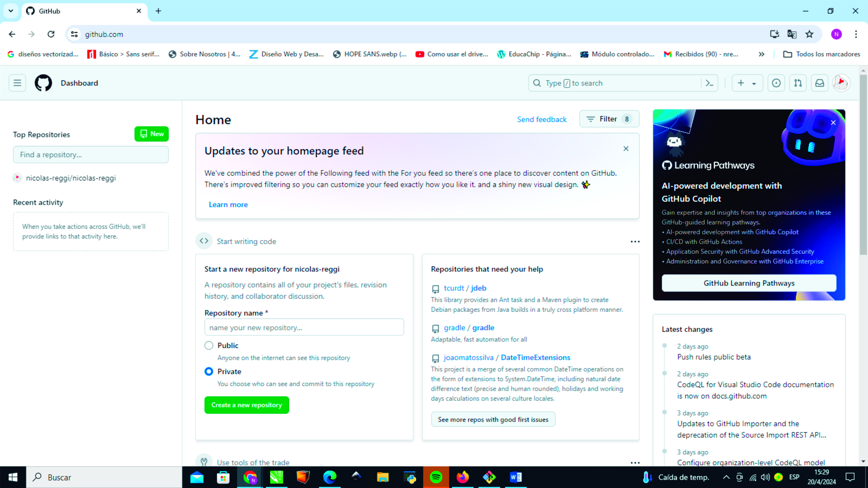Open Word from the taskbar
The image size is (868, 488).
516,477
